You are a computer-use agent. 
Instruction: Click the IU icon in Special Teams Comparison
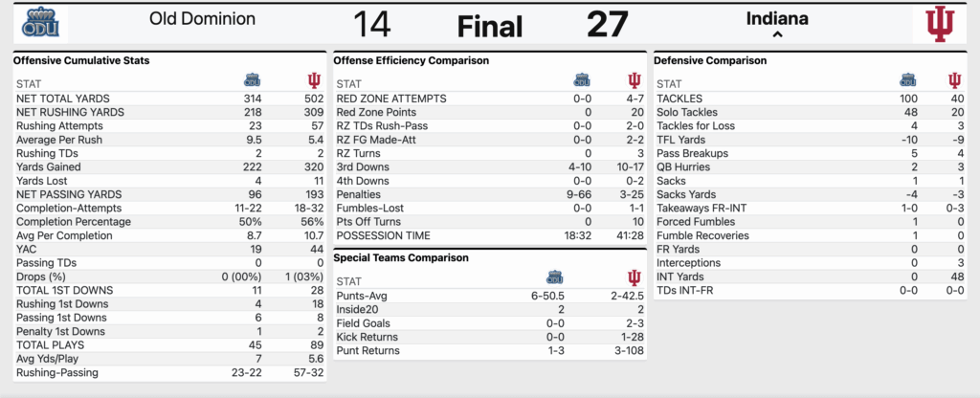point(635,277)
